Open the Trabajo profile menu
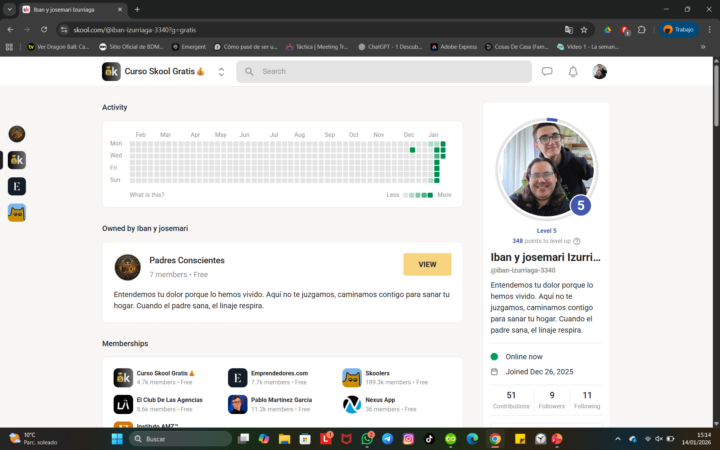720x450 pixels. 679,29
